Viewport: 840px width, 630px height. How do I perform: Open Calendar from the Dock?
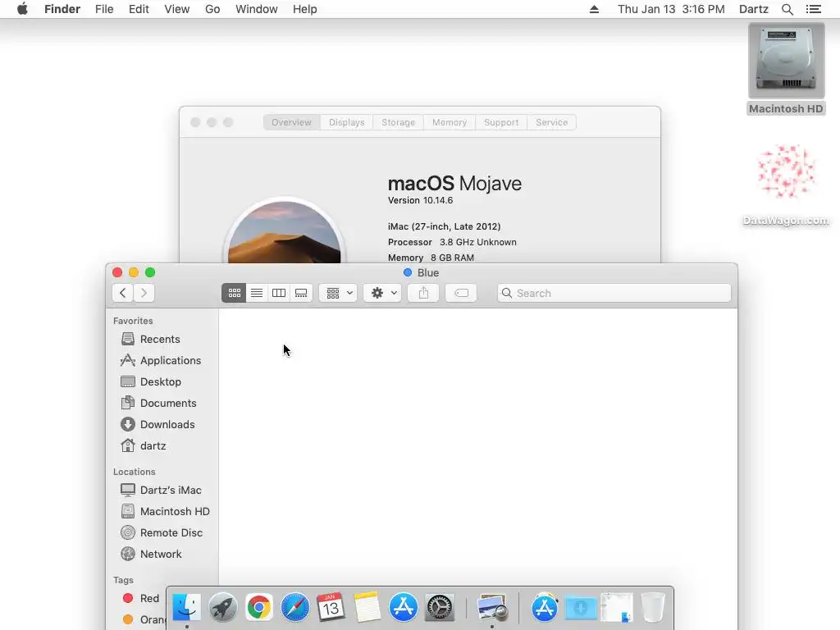[331, 608]
